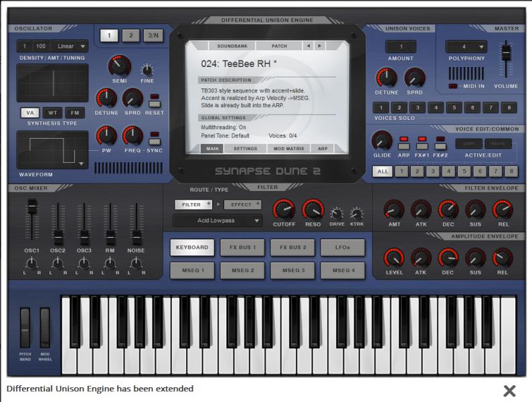This screenshot has width=532, height=402.
Task: Open the Linear tuning dropdown
Action: click(70, 46)
